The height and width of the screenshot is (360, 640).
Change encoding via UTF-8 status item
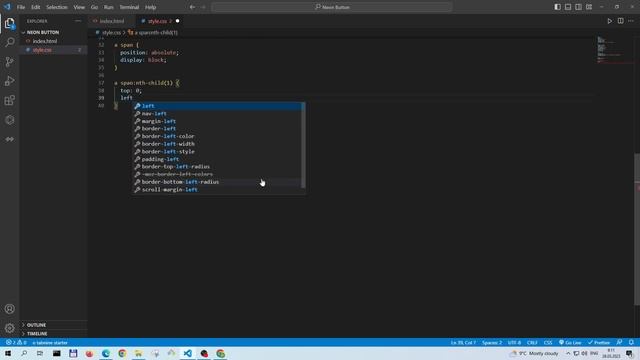[514, 342]
